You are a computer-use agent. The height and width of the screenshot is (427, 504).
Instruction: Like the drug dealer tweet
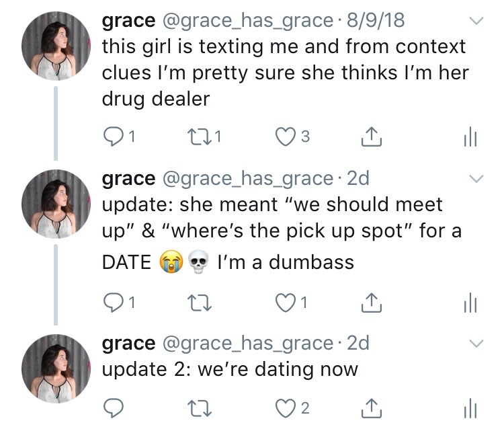pyautogui.click(x=286, y=137)
